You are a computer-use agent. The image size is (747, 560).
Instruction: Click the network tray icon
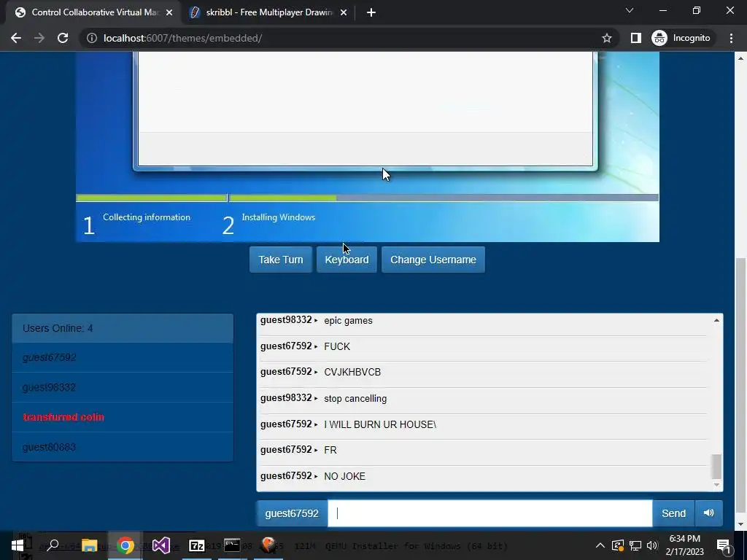635,545
